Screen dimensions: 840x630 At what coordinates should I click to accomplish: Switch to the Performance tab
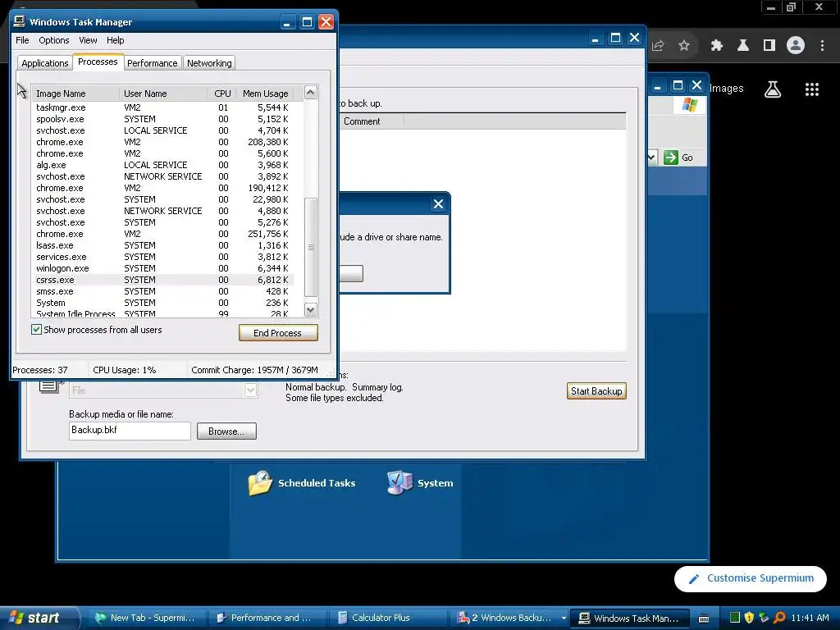coord(152,63)
